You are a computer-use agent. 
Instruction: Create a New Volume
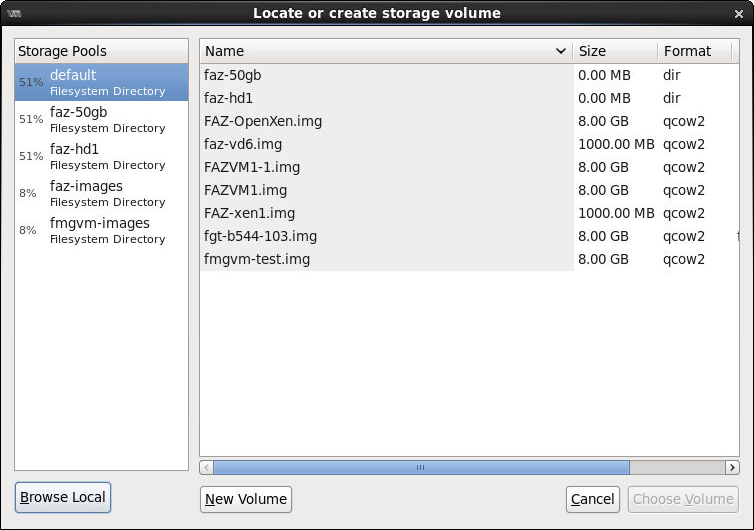(246, 499)
